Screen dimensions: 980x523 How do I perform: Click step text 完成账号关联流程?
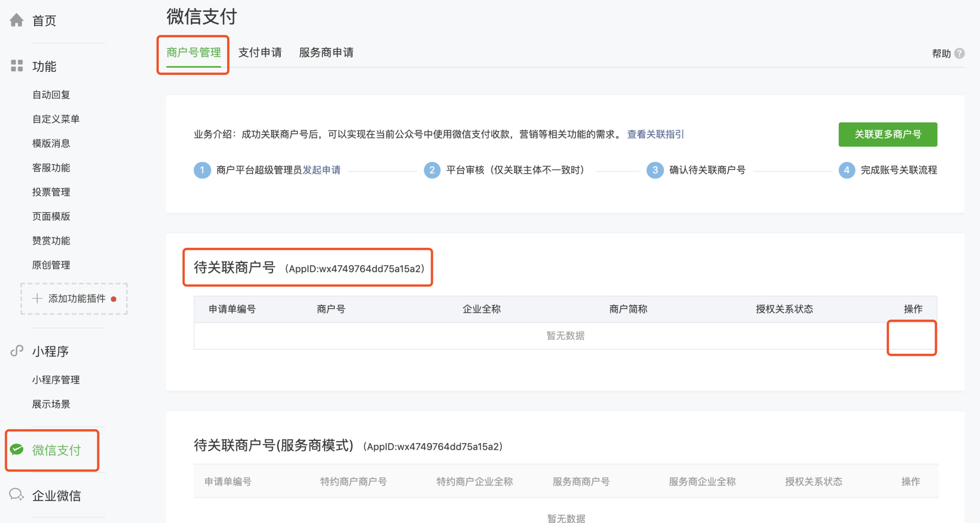tap(898, 170)
